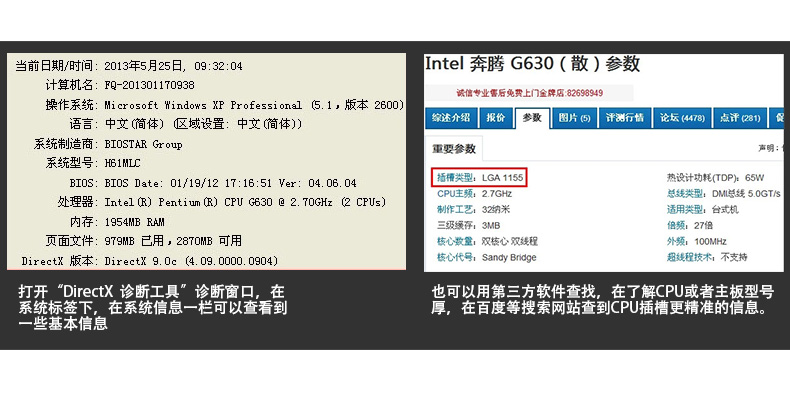Click the DirectX 9.0c version value

tap(191, 261)
